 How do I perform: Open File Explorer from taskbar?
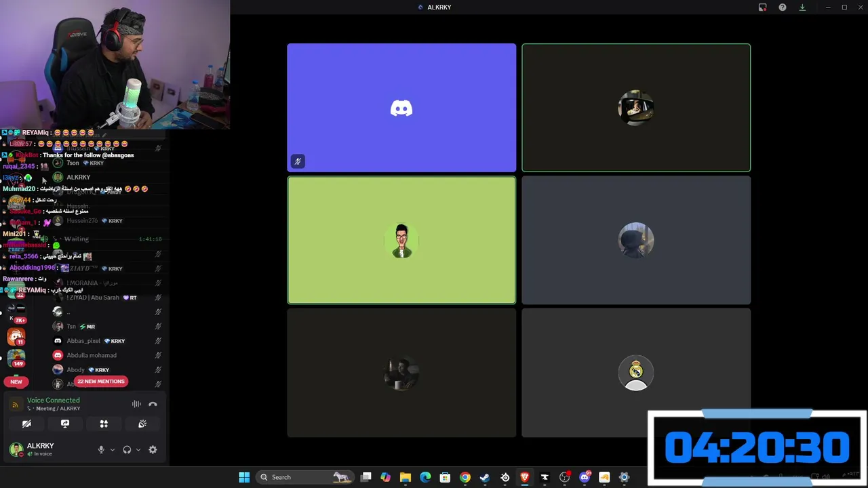pyautogui.click(x=406, y=477)
